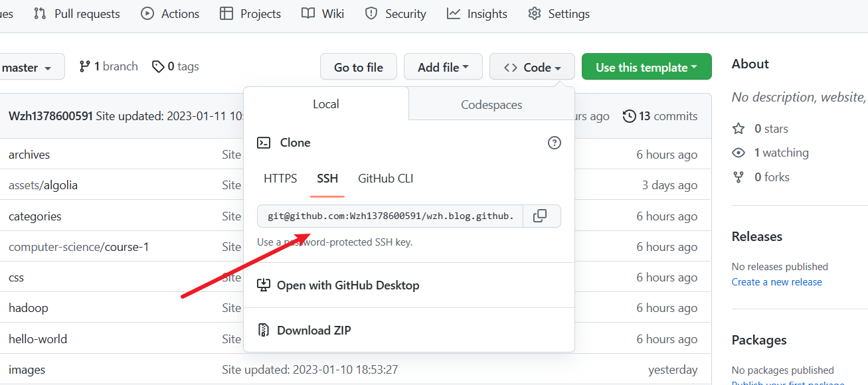Open the hadoop folder
The width and height of the screenshot is (868, 385).
29,308
